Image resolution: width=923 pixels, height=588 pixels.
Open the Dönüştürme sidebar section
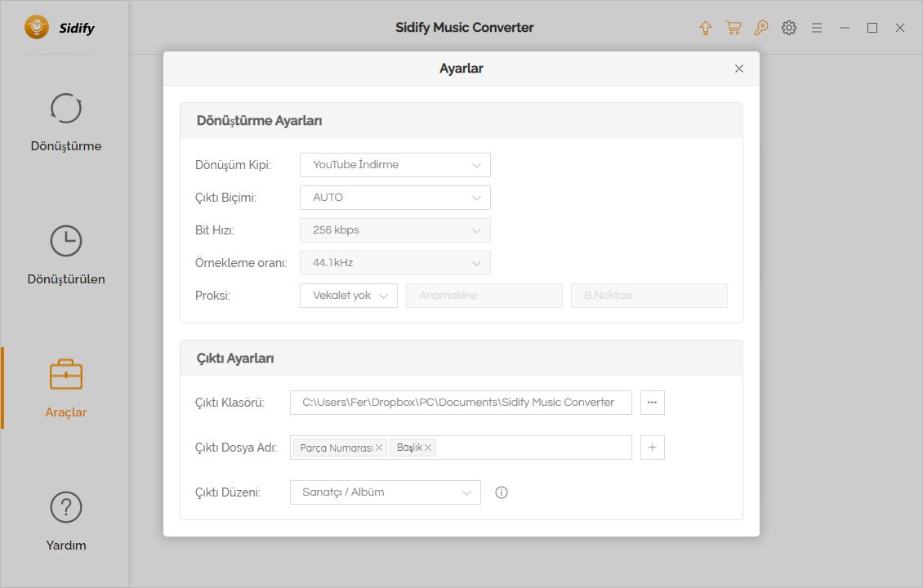[66, 122]
